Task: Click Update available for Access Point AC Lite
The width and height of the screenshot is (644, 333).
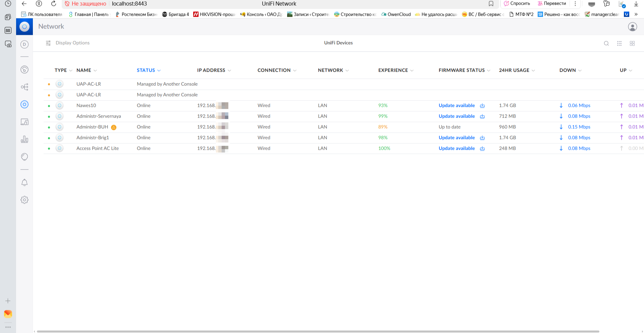Action: tap(457, 148)
